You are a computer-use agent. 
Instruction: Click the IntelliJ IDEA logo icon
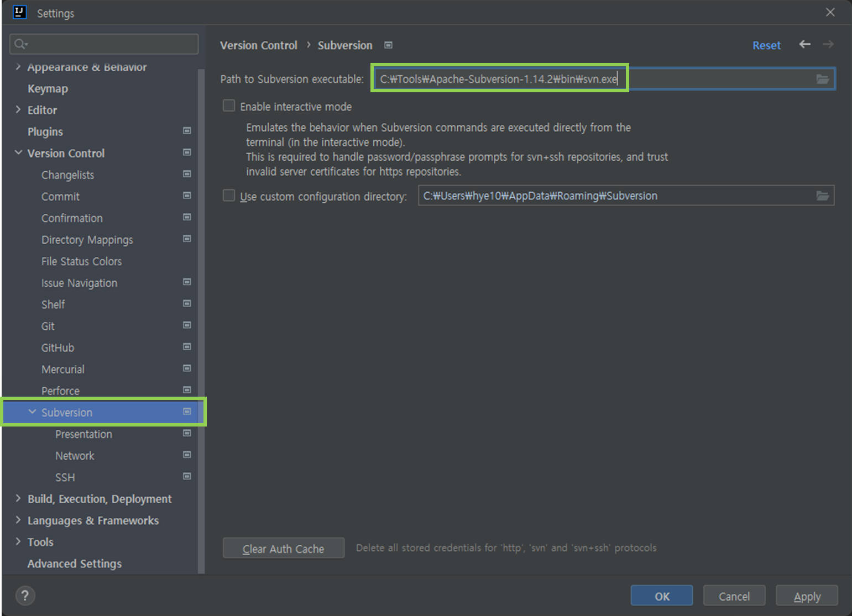click(19, 12)
